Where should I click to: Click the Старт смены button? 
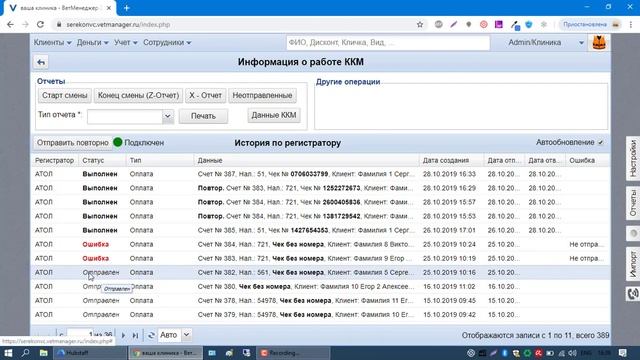pyautogui.click(x=64, y=96)
